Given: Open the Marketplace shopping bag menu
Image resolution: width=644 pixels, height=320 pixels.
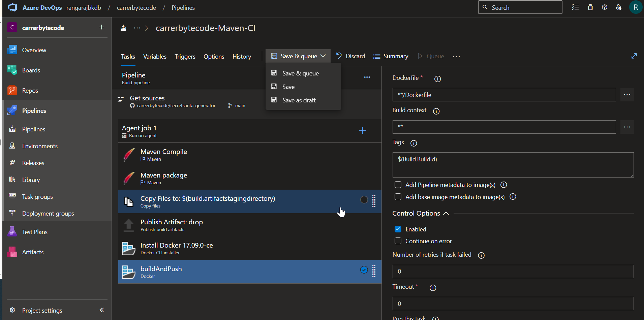Looking at the screenshot, I should click(590, 7).
